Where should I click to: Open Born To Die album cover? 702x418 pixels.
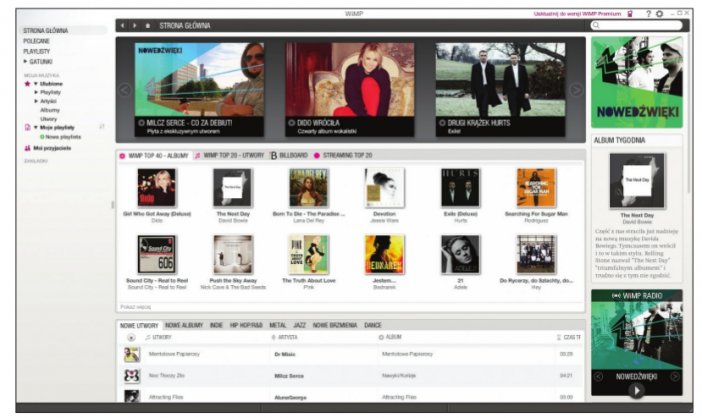308,187
